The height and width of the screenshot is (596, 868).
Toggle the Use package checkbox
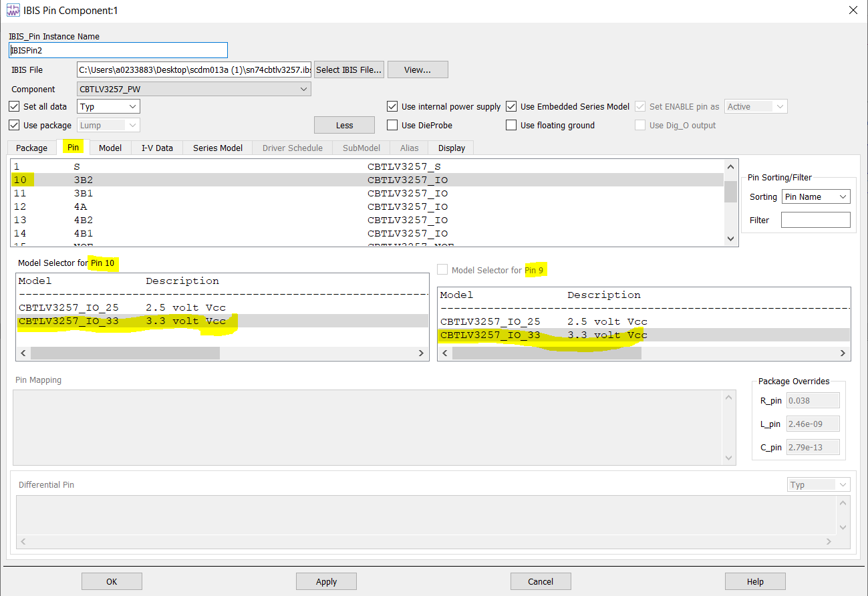point(14,125)
